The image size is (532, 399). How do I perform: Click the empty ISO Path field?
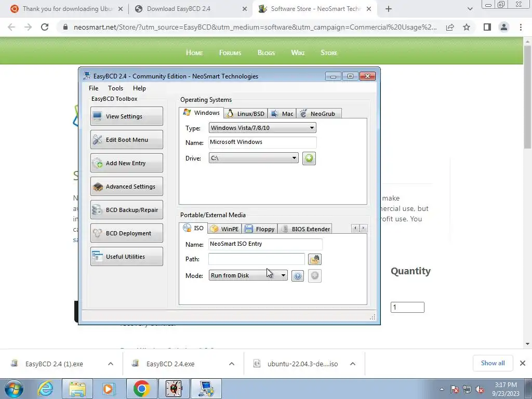point(256,259)
